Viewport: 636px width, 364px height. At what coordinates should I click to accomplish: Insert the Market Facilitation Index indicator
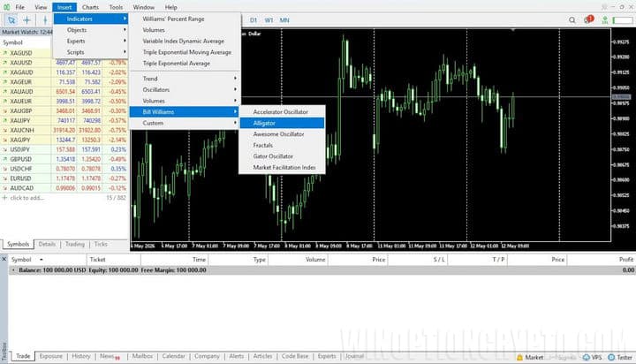282,167
